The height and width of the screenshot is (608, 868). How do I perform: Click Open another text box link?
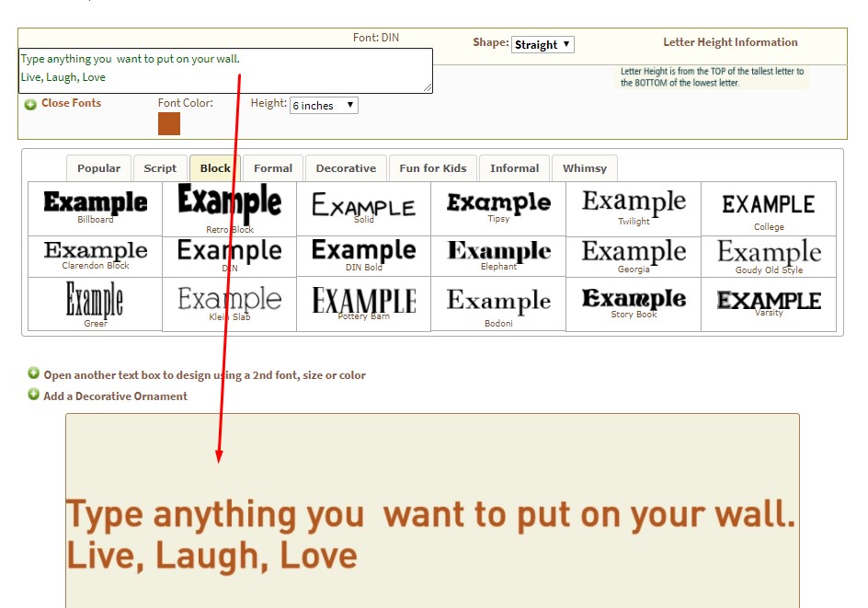coord(204,375)
